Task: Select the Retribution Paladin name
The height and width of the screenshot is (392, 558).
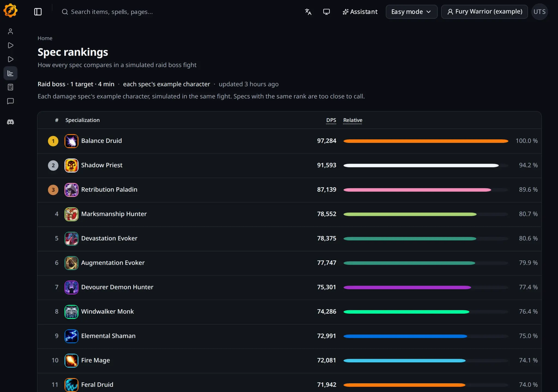Action: click(109, 189)
